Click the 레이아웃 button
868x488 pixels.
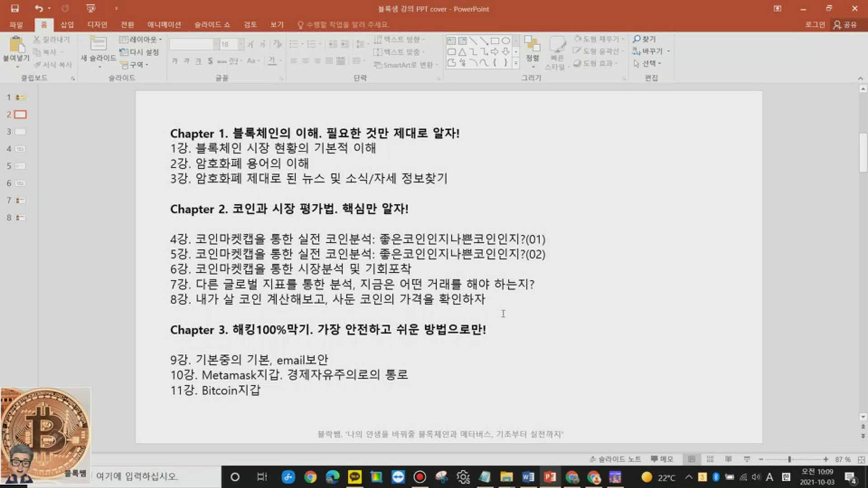click(x=139, y=40)
